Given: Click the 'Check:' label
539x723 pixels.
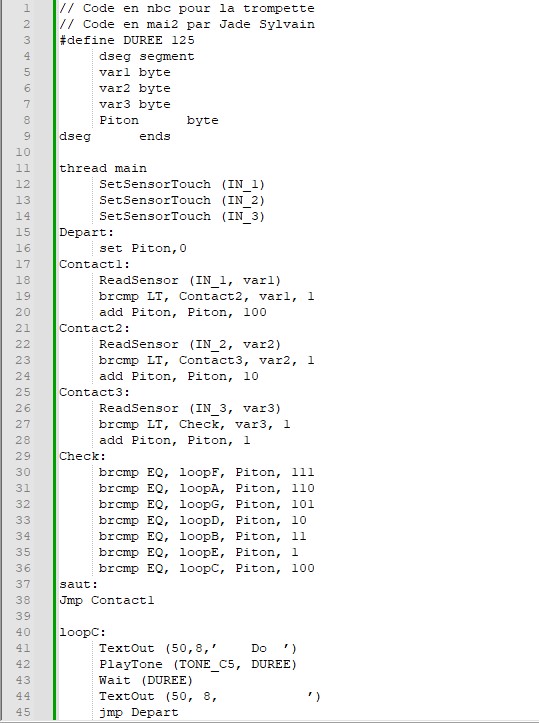Looking at the screenshot, I should tap(83, 456).
